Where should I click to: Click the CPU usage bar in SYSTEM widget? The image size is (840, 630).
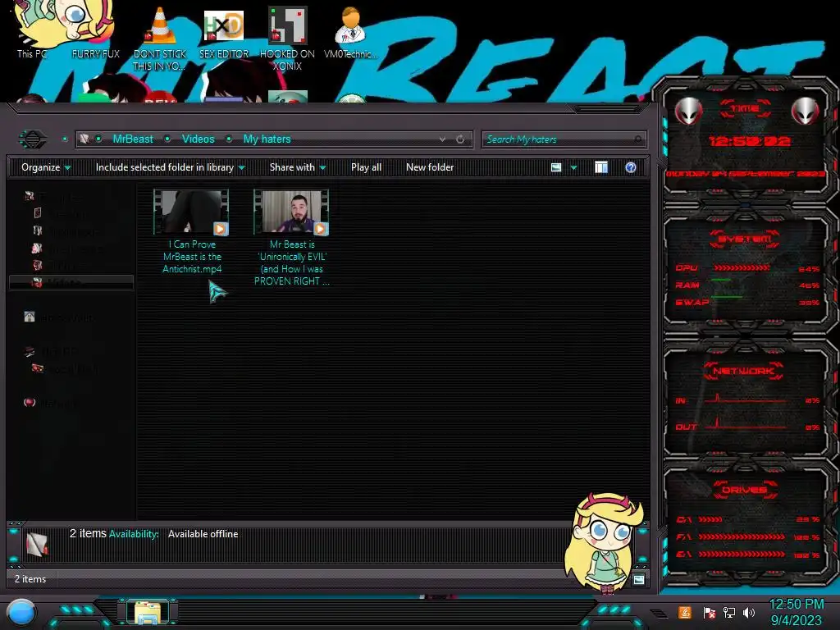[742, 268]
